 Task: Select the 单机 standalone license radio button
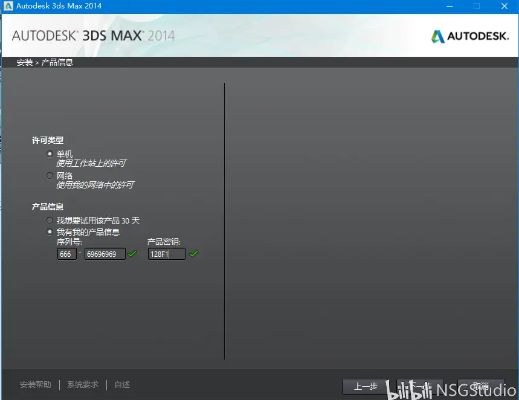50,154
